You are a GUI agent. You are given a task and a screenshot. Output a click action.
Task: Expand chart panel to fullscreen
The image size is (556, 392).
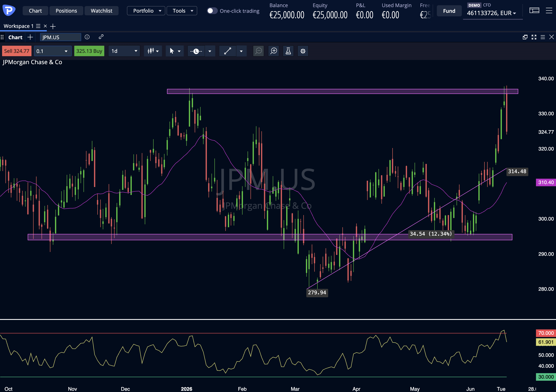[534, 37]
